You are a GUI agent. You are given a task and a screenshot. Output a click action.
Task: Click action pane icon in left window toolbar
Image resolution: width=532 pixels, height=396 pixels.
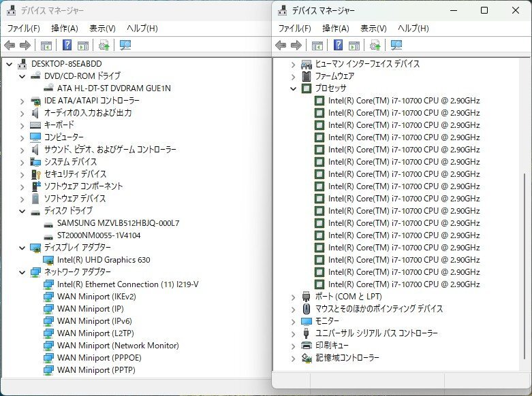[83, 46]
